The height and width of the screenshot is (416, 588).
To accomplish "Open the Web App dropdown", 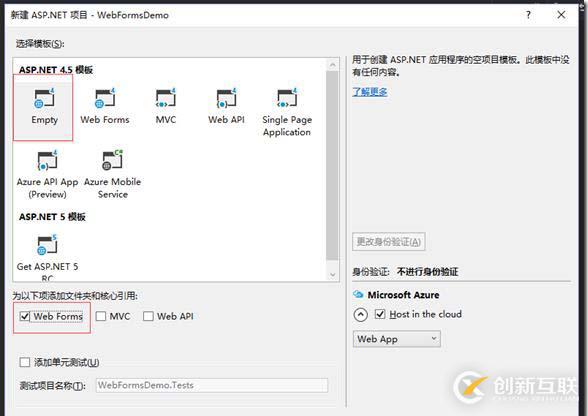I will coord(396,339).
